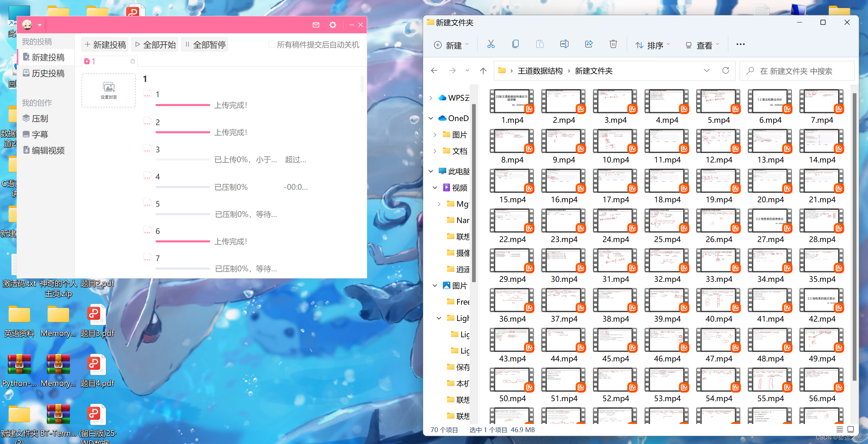Click the delete trash icon in Explorer toolbar
868x444 pixels.
click(x=613, y=44)
